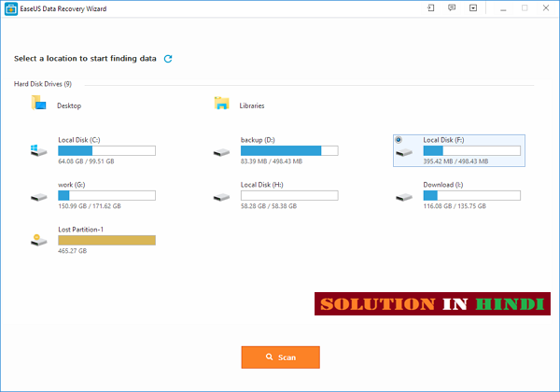Select the Desktop folder icon
This screenshot has height=392, width=560.
(38, 103)
